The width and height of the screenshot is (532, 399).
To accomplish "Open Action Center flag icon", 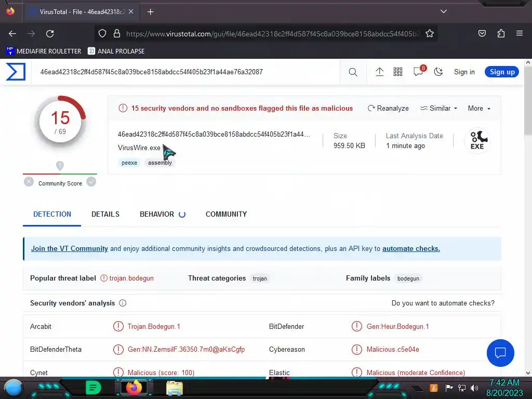I will click(x=449, y=388).
